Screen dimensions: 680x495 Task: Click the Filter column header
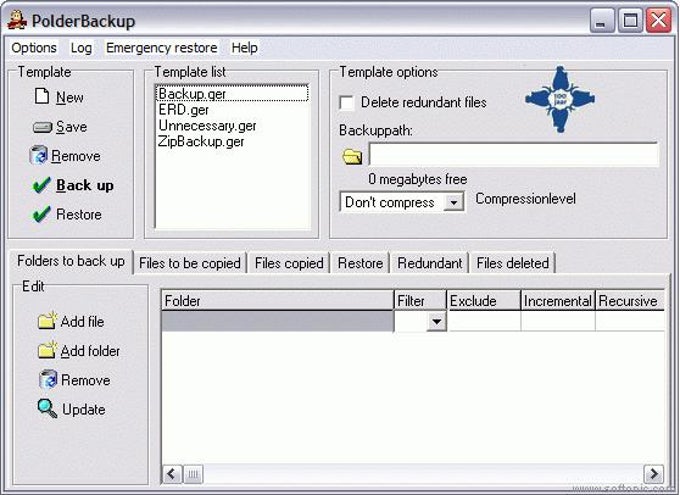coord(420,300)
